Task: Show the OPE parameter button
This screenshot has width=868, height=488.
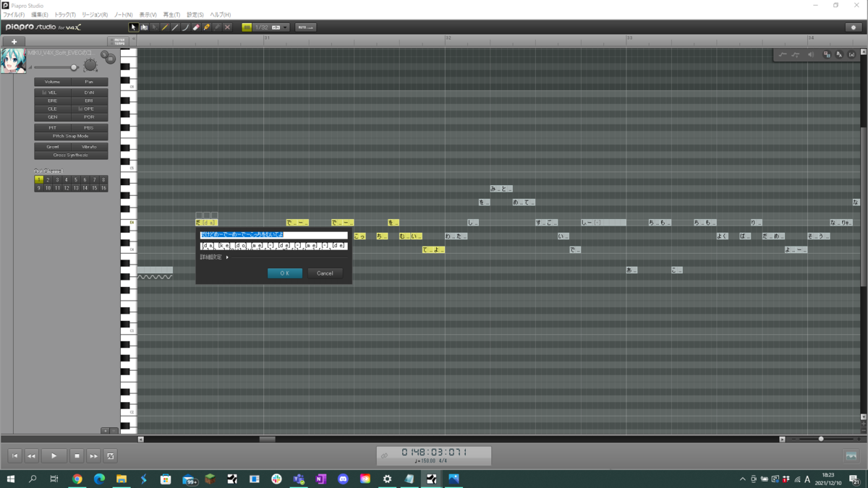Action: 89,108
